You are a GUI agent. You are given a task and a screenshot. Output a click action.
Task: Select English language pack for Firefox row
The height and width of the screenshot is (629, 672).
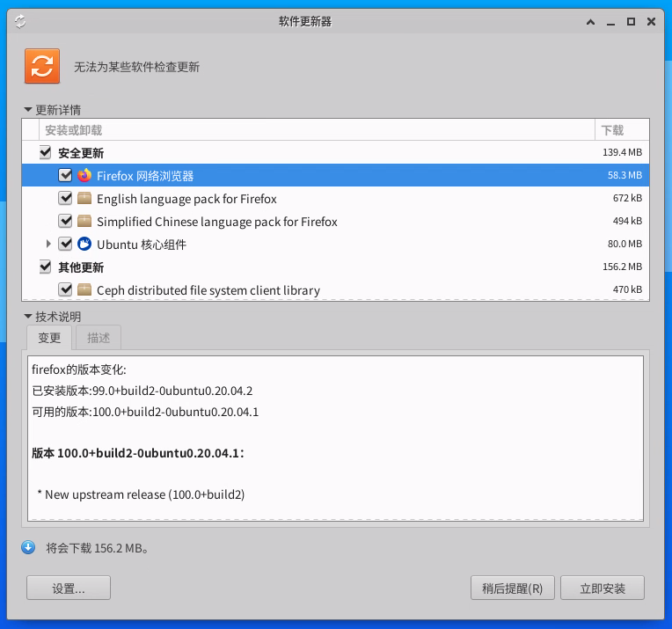(336, 198)
